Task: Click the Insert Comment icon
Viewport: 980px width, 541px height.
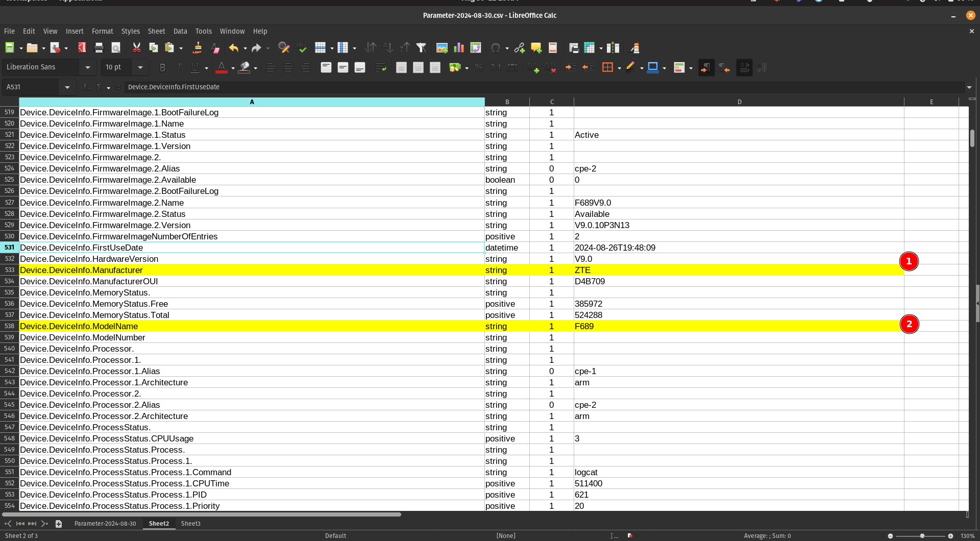Action: pos(536,48)
